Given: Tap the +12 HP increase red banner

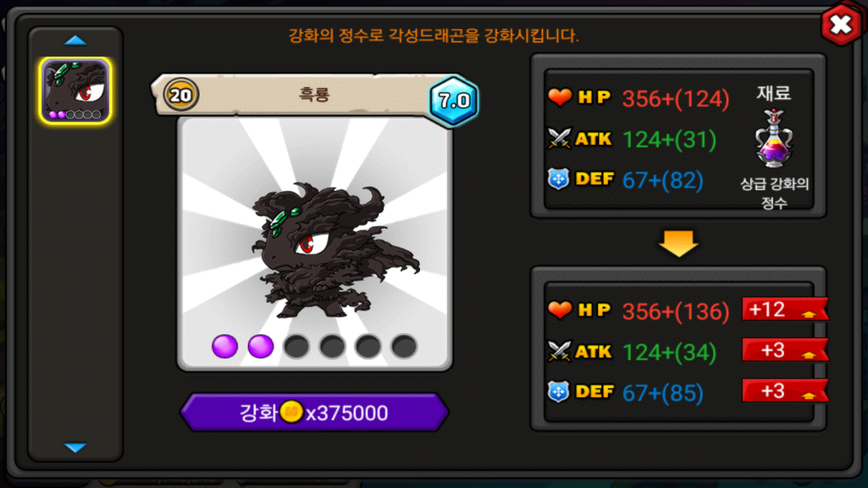Looking at the screenshot, I should tap(785, 310).
